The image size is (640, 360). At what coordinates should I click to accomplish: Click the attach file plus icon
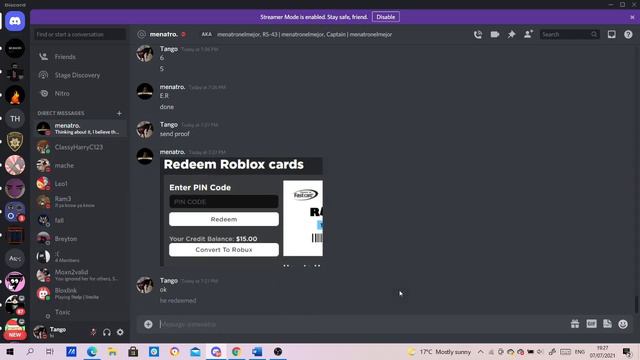coord(148,324)
